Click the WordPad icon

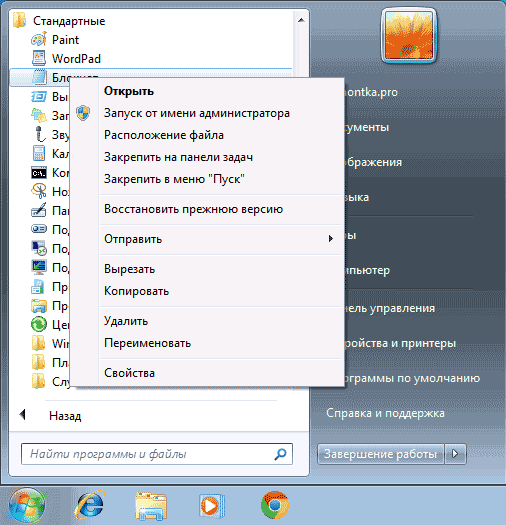point(39,58)
